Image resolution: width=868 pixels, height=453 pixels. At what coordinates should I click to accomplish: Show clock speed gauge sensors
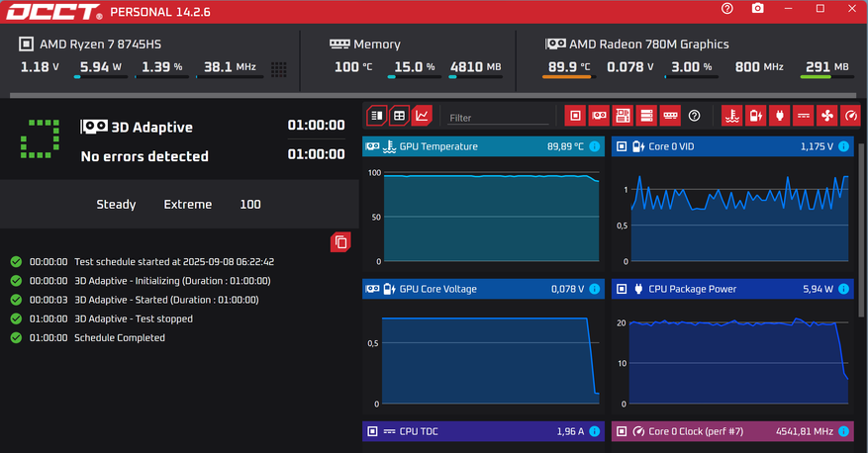851,116
